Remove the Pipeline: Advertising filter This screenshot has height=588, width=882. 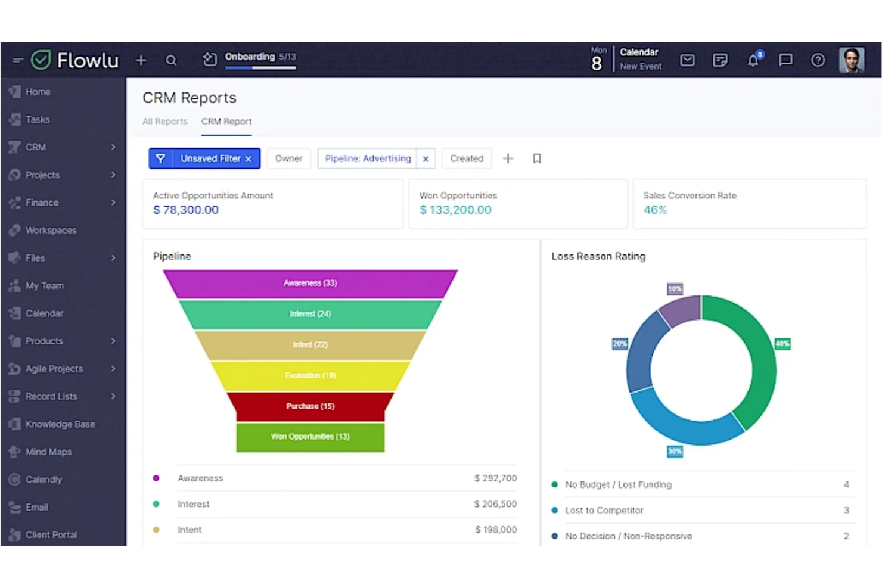click(426, 158)
